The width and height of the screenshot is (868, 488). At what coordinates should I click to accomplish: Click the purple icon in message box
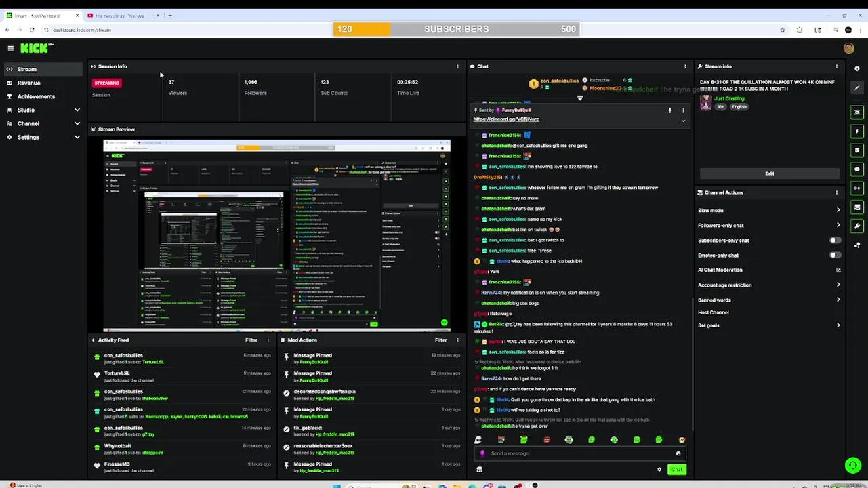tap(482, 453)
